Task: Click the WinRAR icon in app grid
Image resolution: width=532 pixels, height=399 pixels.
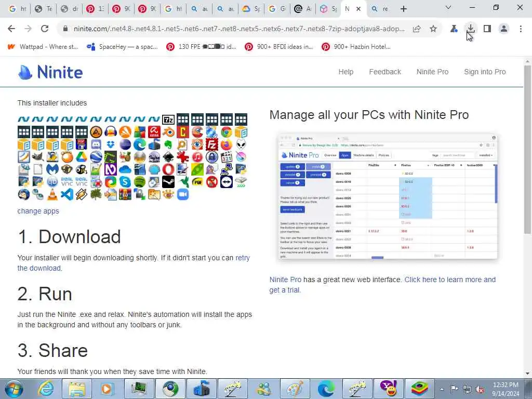Action: 125,195
